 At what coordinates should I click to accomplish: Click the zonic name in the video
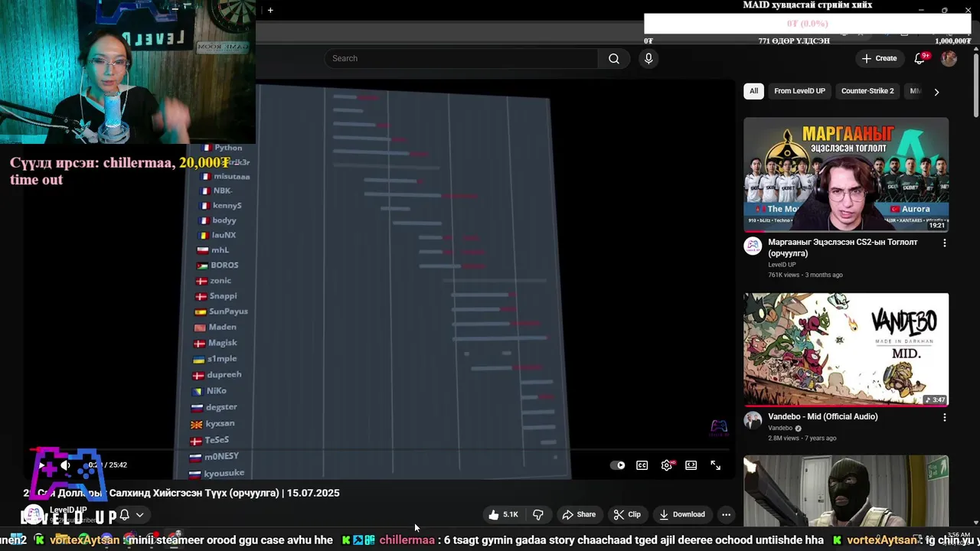pos(220,281)
